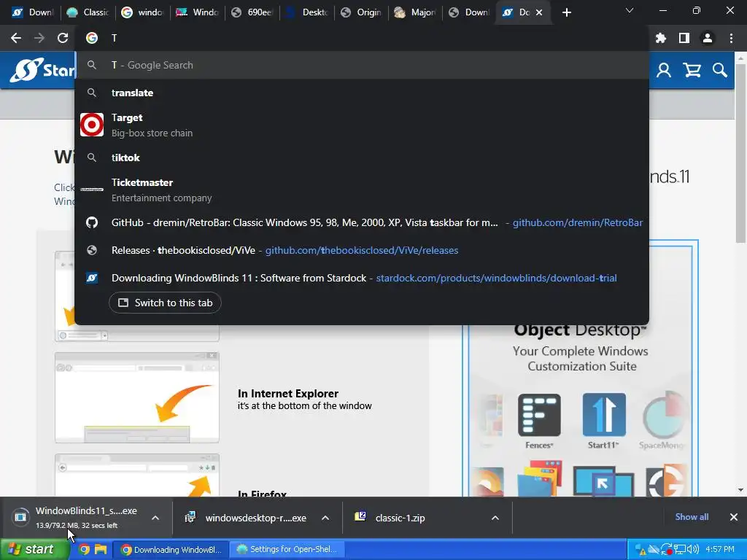Open the tab search chevron in title bar
The height and width of the screenshot is (560, 747).
[x=630, y=10]
